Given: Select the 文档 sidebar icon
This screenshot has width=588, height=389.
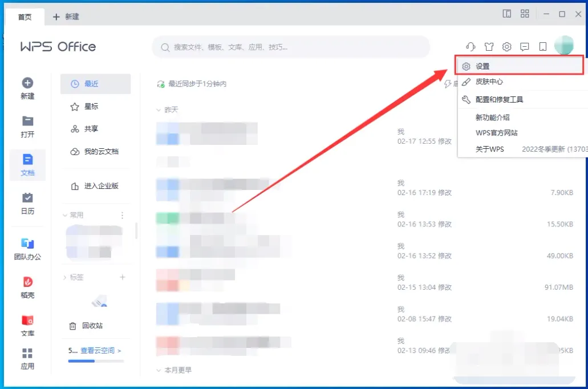Looking at the screenshot, I should pos(27,160).
